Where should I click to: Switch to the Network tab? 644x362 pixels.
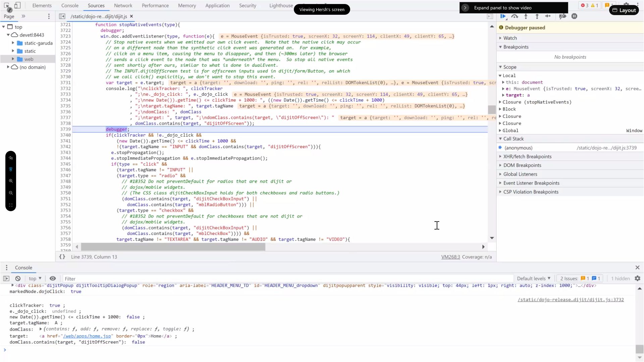pos(123,6)
